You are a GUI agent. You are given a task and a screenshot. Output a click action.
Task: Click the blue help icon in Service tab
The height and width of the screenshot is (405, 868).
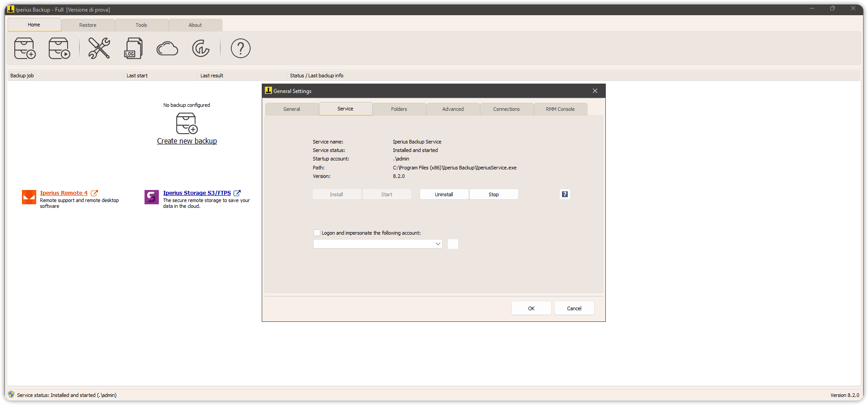(565, 194)
